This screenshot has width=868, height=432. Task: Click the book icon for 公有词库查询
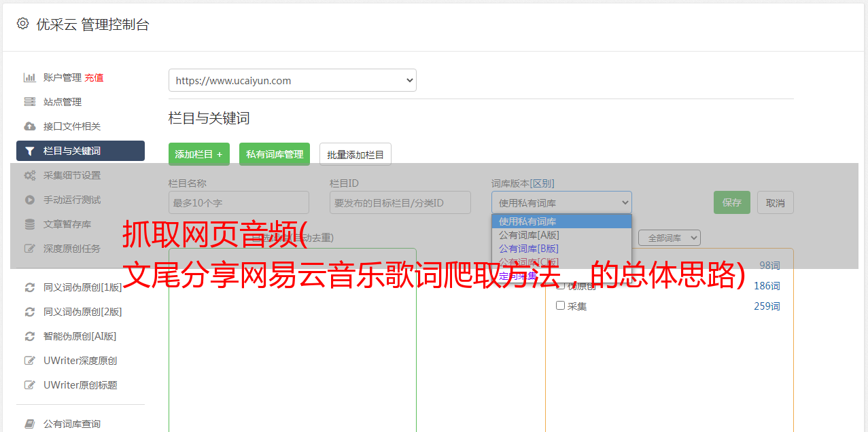[30, 424]
